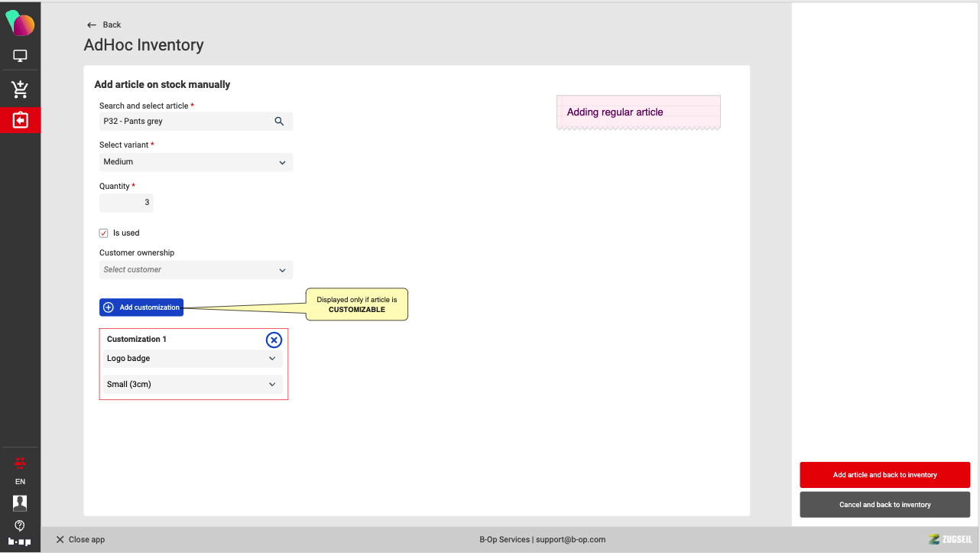
Task: Click the red switch-user people icon
Action: click(x=20, y=462)
